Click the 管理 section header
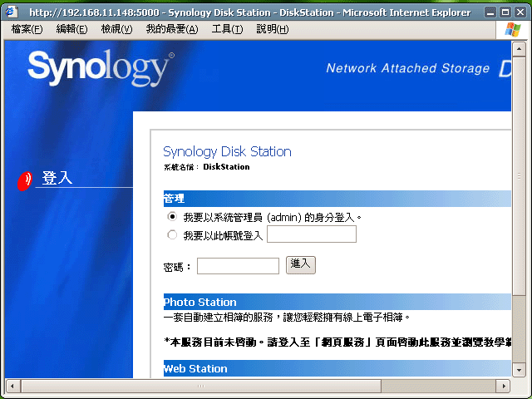 click(x=337, y=199)
